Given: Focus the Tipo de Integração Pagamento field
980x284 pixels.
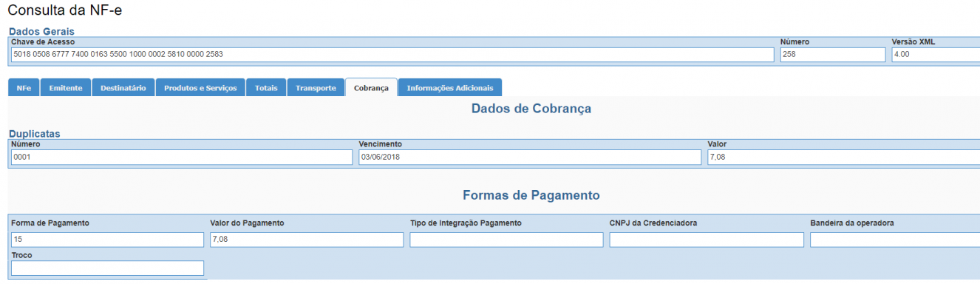Looking at the screenshot, I should 506,240.
